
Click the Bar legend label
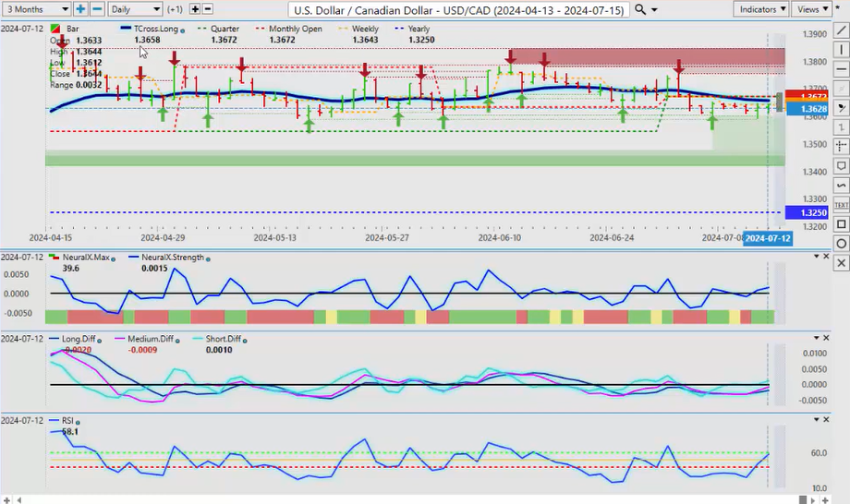72,29
